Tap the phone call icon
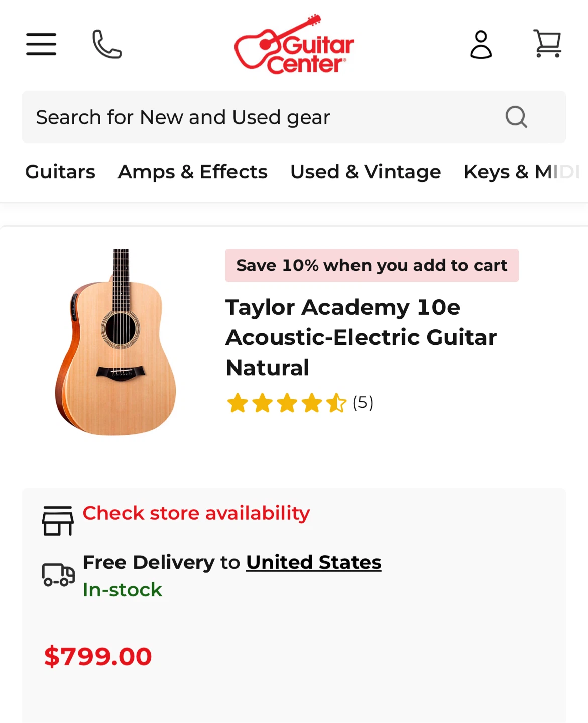 click(x=107, y=44)
